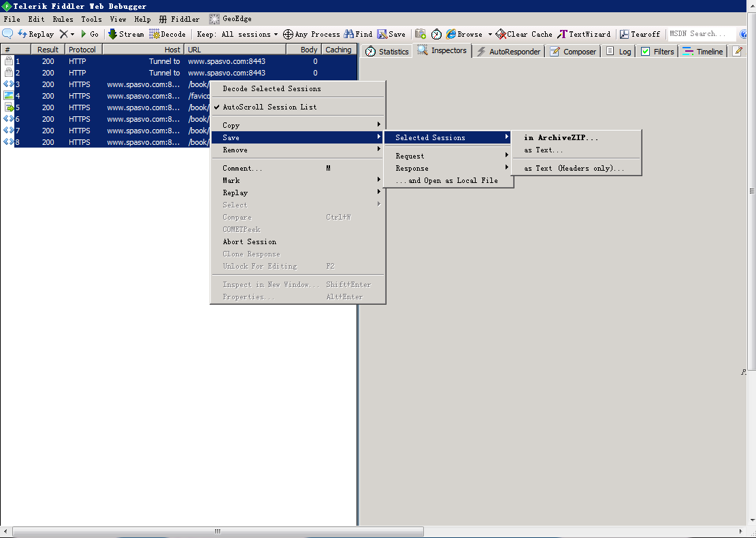Toggle AutoScroll Session List checkmark
The width and height of the screenshot is (756, 538).
point(298,107)
